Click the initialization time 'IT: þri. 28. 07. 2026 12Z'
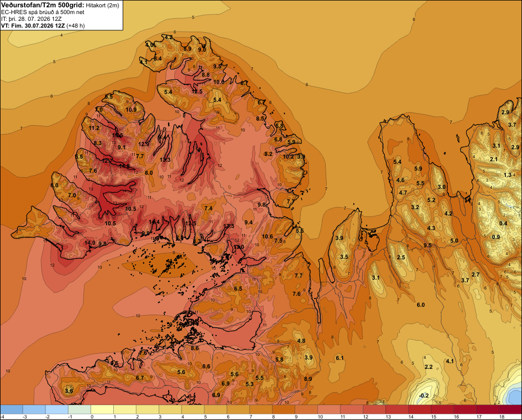Screen dimensions: 522x420 point(31,19)
